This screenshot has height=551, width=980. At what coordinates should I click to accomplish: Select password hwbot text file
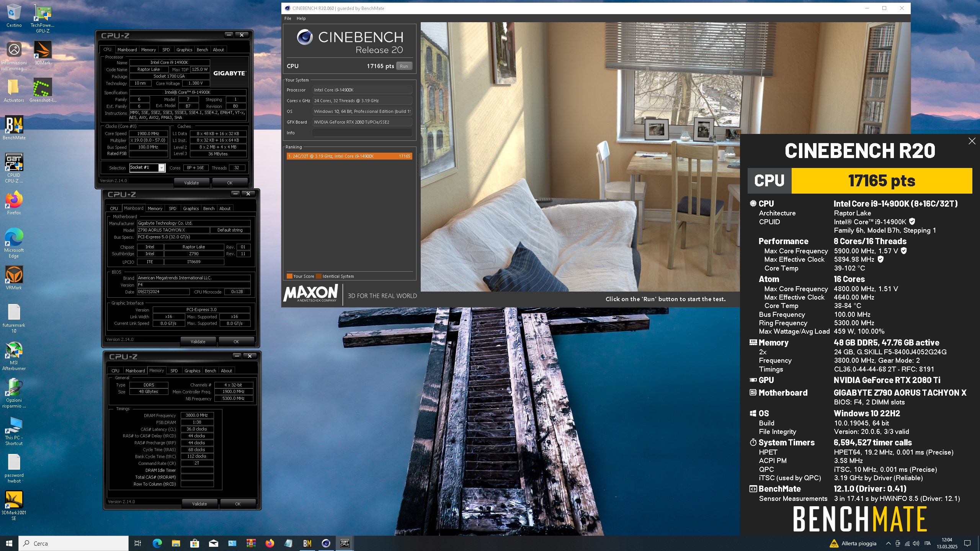pos(14,468)
